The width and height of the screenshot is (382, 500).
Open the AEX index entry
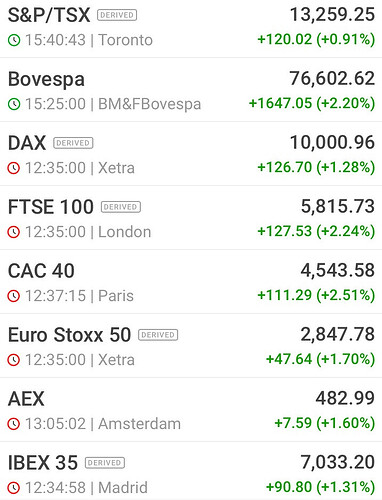tap(191, 410)
